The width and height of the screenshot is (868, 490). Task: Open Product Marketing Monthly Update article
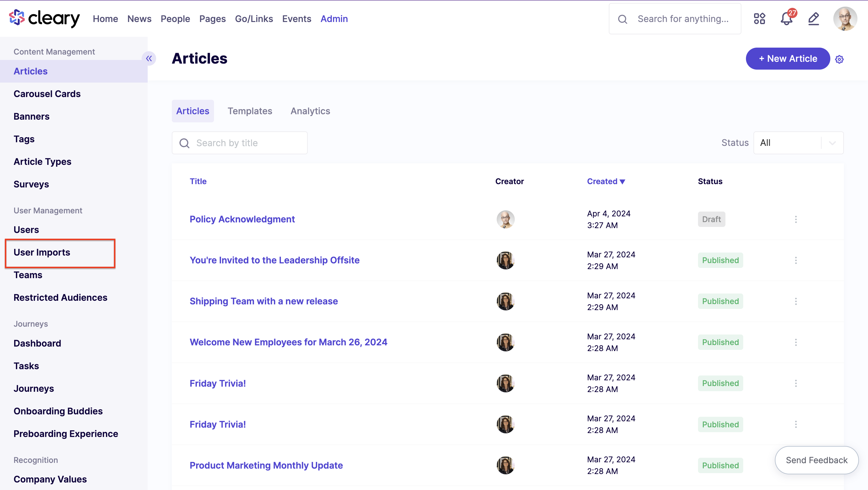click(266, 465)
